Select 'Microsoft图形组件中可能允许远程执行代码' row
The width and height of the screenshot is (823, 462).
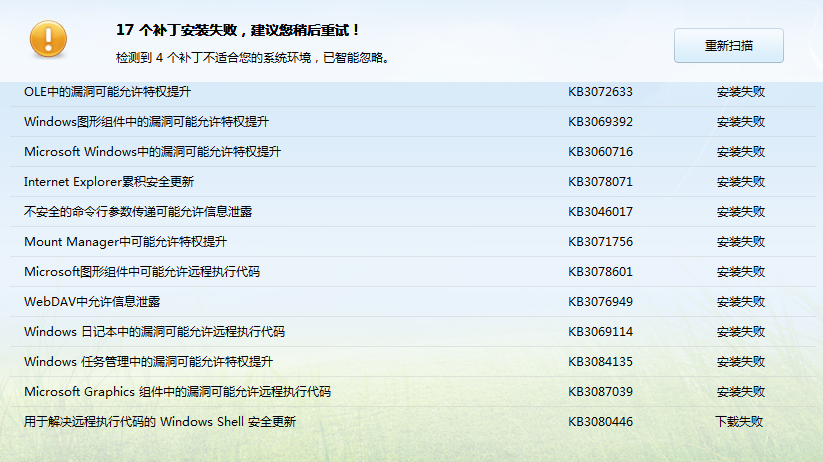413,271
